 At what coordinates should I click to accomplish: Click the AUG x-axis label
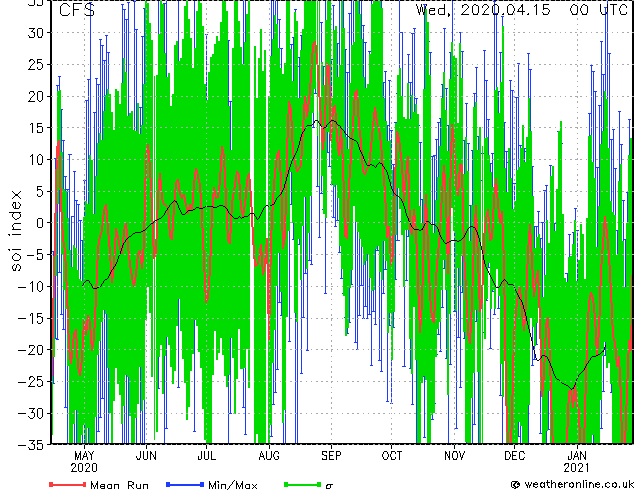tap(269, 456)
